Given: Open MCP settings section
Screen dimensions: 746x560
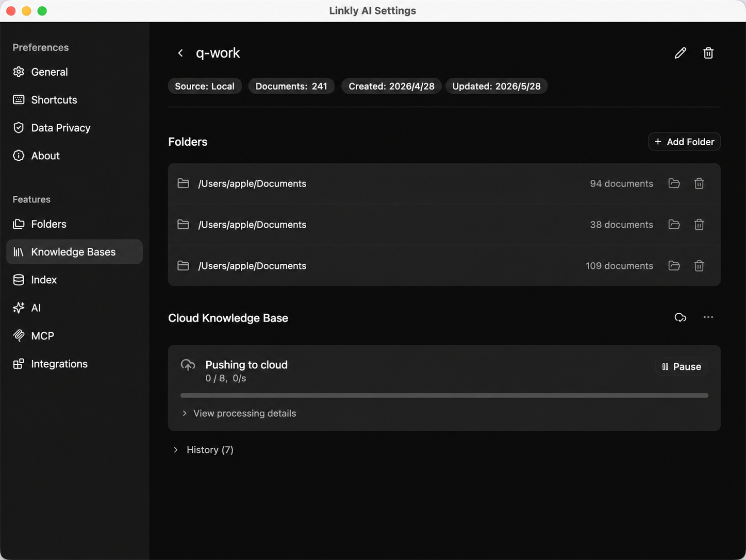Looking at the screenshot, I should (75, 336).
